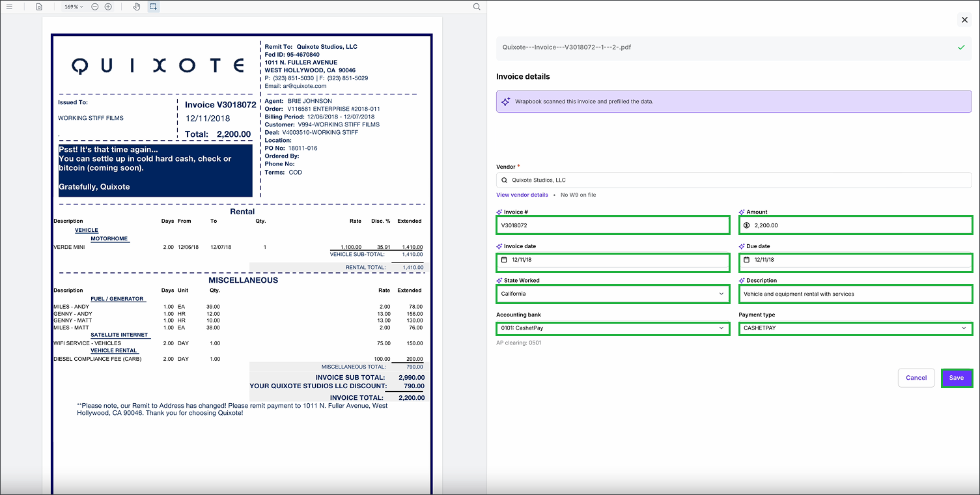The height and width of the screenshot is (495, 980).
Task: Click the zoom out minus icon
Action: click(x=95, y=7)
